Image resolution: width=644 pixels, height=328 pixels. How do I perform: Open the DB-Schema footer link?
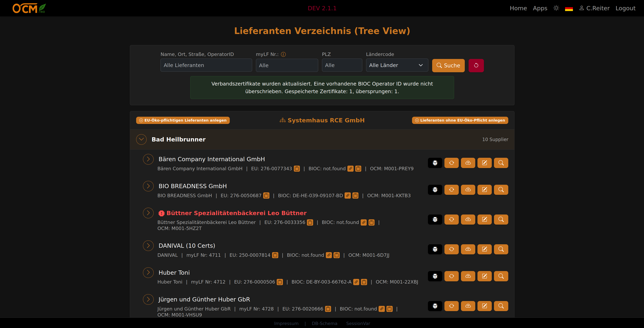click(x=324, y=323)
